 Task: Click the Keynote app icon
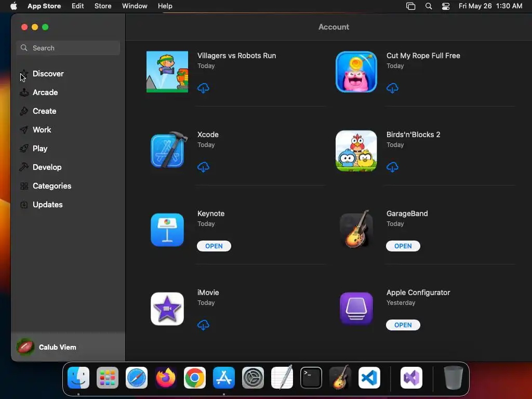(x=167, y=230)
